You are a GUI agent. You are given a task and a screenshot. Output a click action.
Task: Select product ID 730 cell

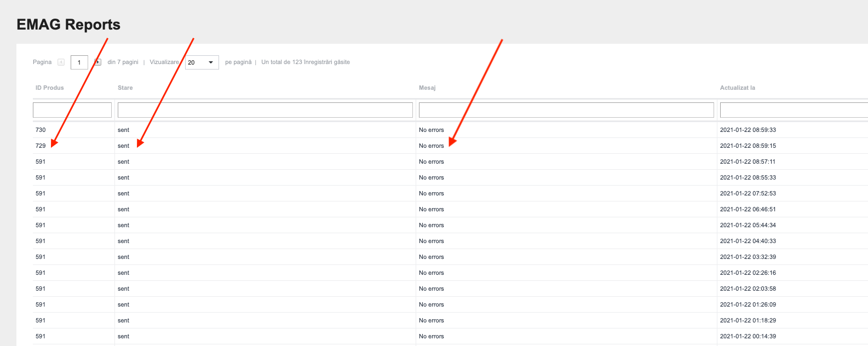pos(41,130)
